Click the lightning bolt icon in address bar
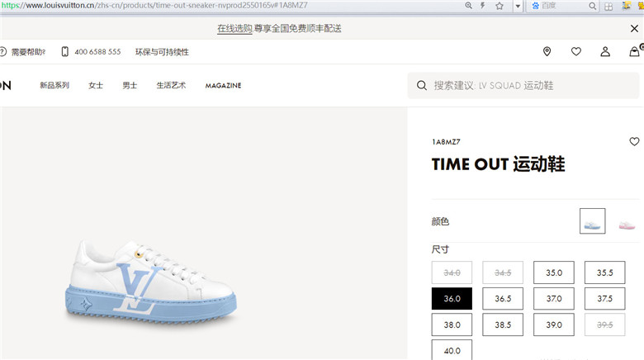Screen dimensions: 644x360 (483, 6)
